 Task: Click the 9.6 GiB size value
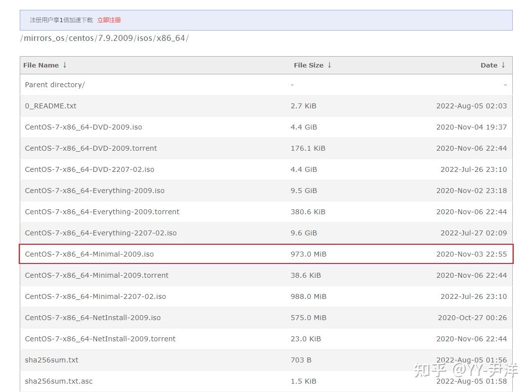coord(304,233)
